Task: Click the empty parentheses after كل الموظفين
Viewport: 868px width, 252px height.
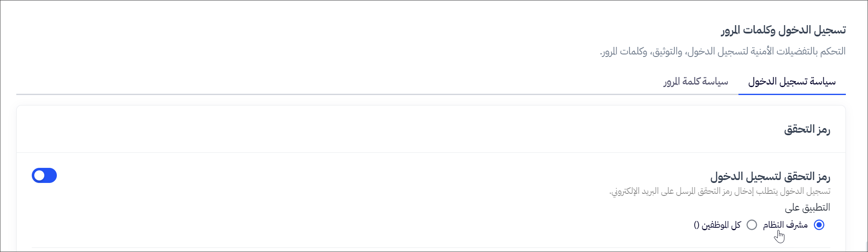Action: [x=697, y=225]
